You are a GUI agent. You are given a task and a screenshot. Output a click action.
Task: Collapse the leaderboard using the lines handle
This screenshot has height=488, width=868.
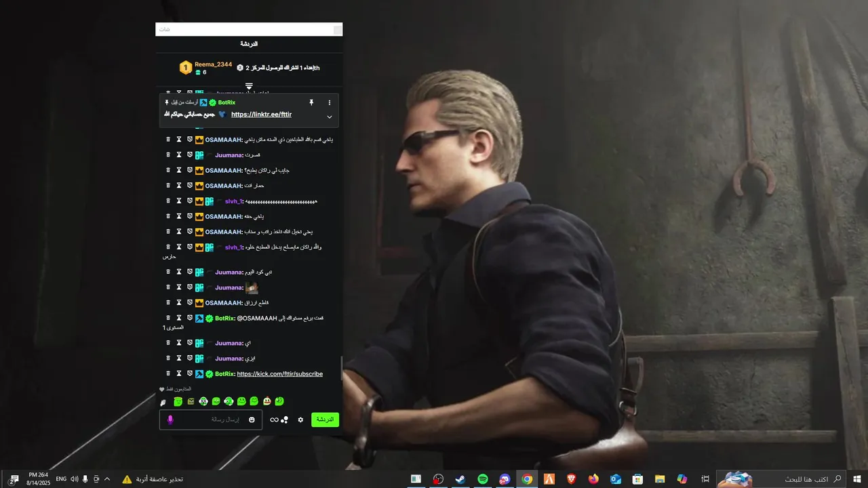(x=249, y=86)
